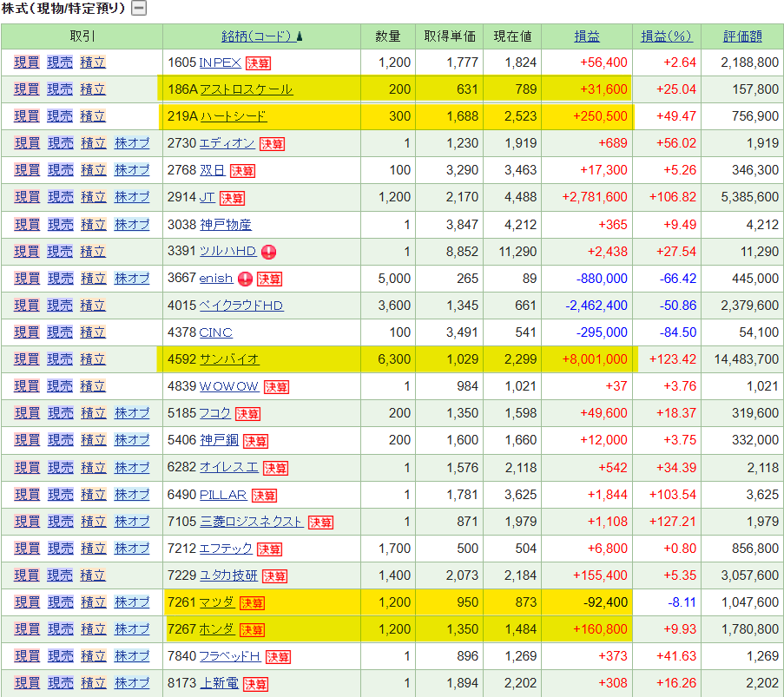This screenshot has height=697, width=784.
Task: Open the サンバイオ stock link
Action: click(229, 359)
